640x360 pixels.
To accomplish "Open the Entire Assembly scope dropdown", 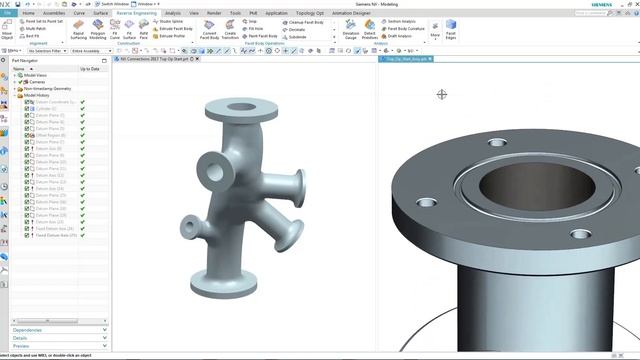I will (91, 51).
